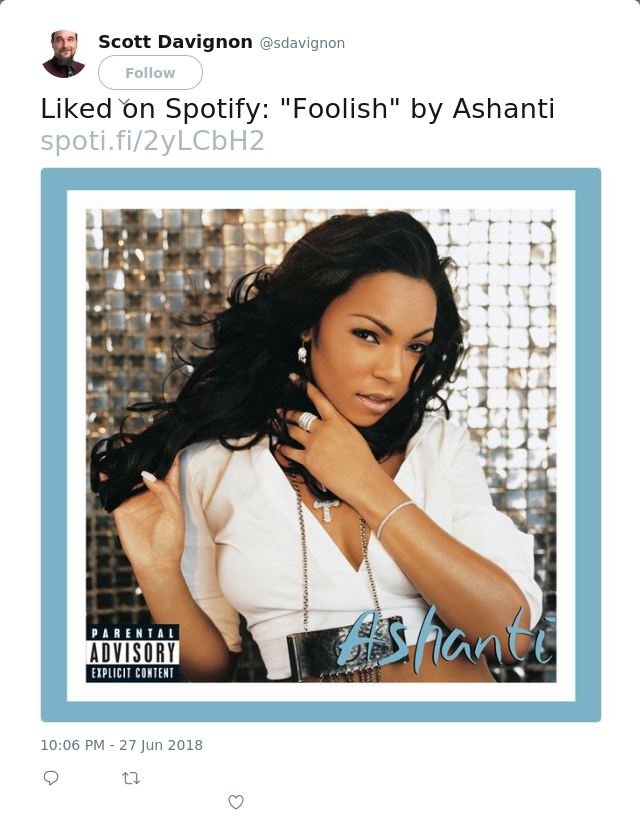Click the blue Ashanti signature logo on the cover
The width and height of the screenshot is (640, 818).
tap(447, 640)
